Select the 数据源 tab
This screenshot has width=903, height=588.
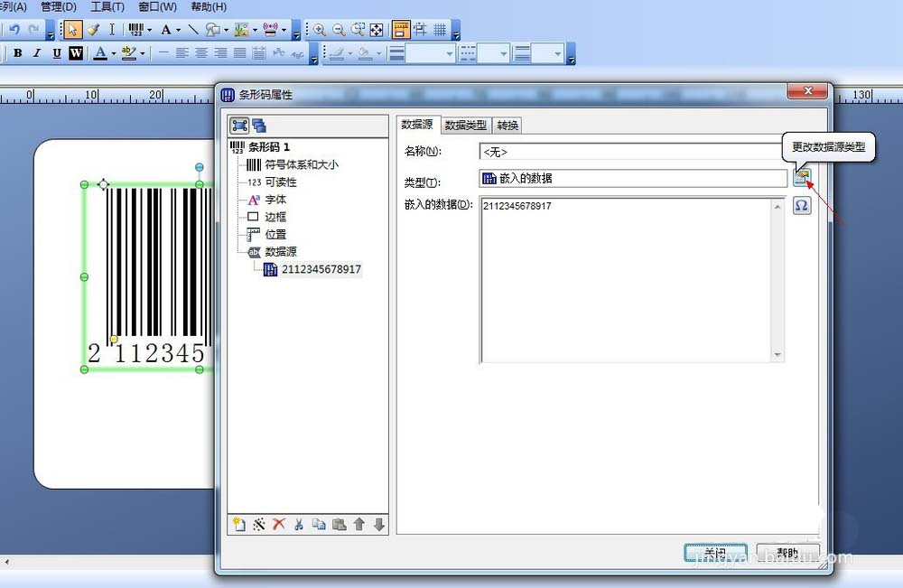point(417,124)
